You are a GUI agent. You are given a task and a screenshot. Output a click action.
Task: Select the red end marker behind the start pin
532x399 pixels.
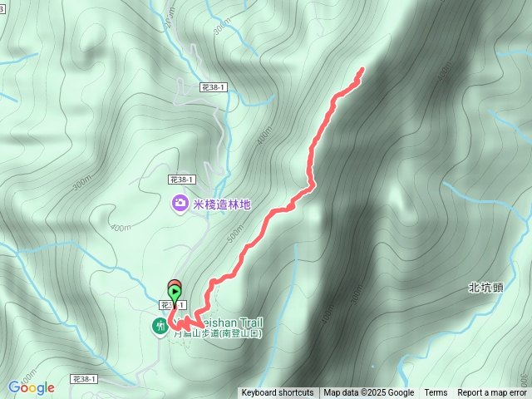[175, 283]
